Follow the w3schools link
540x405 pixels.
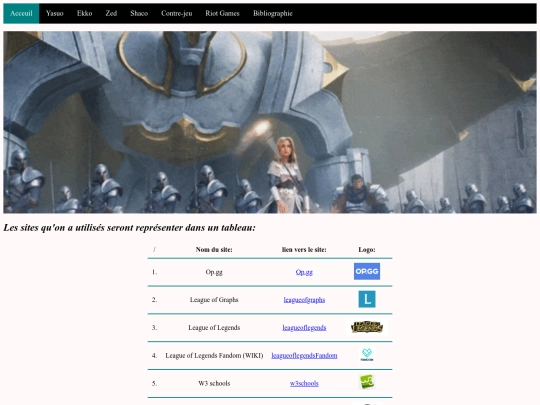[x=304, y=383]
